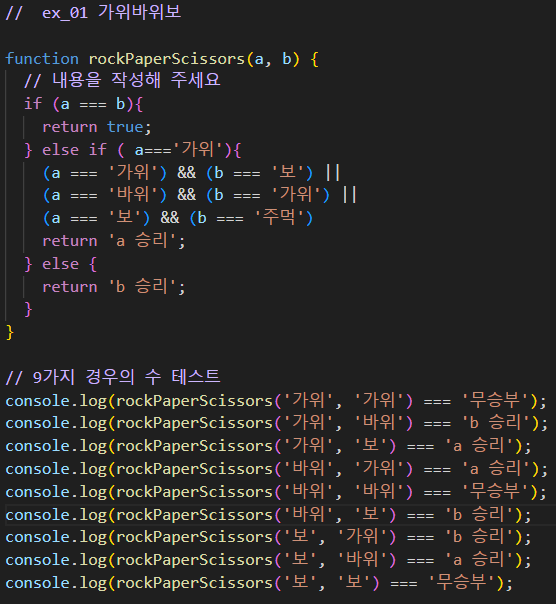Click the console.log line testing '가위', '보'
The image size is (556, 604).
(x=268, y=446)
